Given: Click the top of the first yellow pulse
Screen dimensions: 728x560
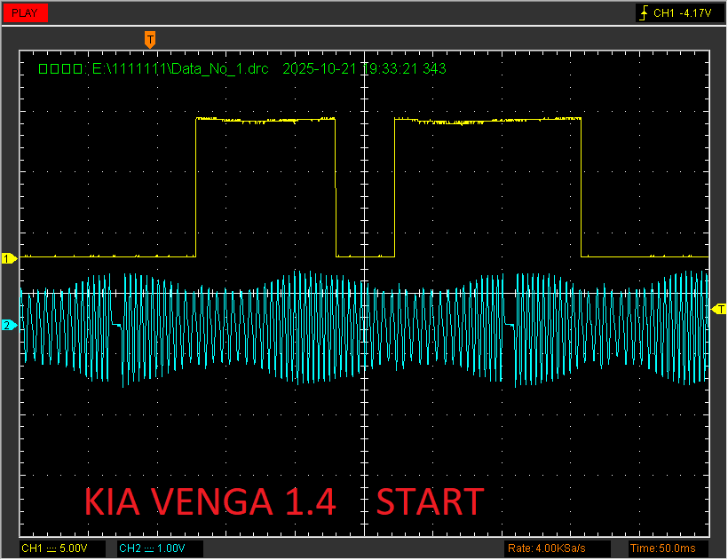Looking at the screenshot, I should pyautogui.click(x=265, y=118).
